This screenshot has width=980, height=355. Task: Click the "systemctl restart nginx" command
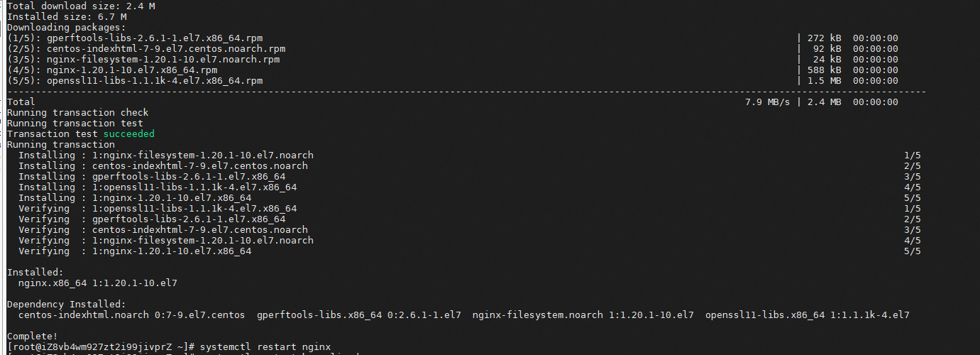click(265, 346)
